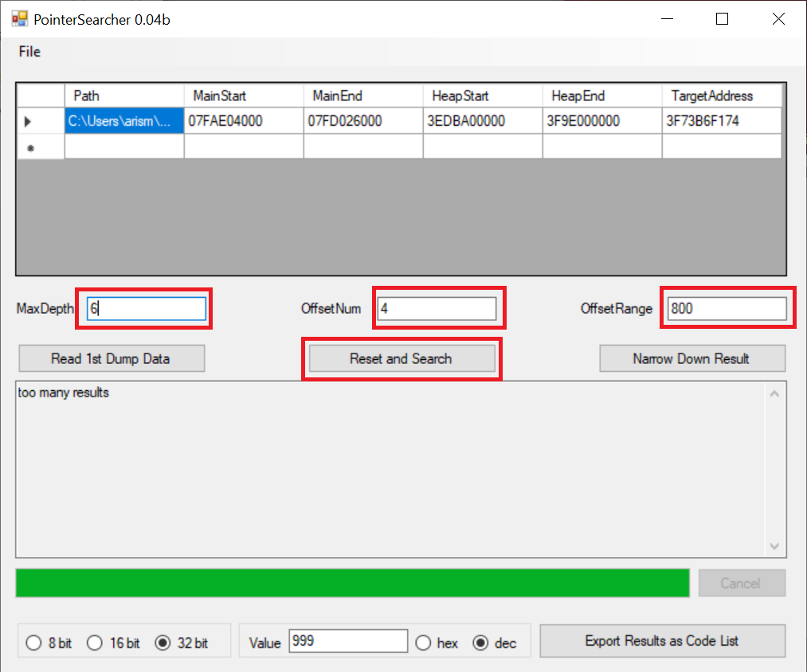Minimize the PointerSearcher window
807x672 pixels.
tap(667, 19)
